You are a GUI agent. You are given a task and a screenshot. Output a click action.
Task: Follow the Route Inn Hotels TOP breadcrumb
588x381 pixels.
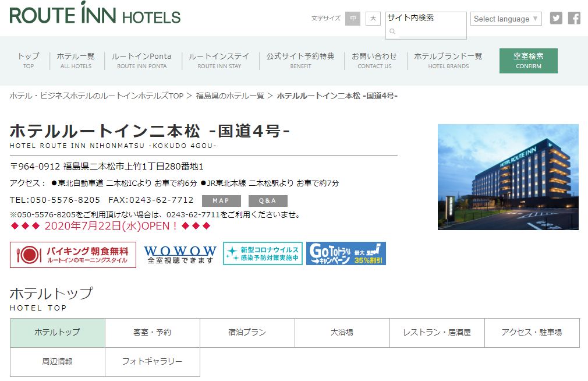point(97,96)
